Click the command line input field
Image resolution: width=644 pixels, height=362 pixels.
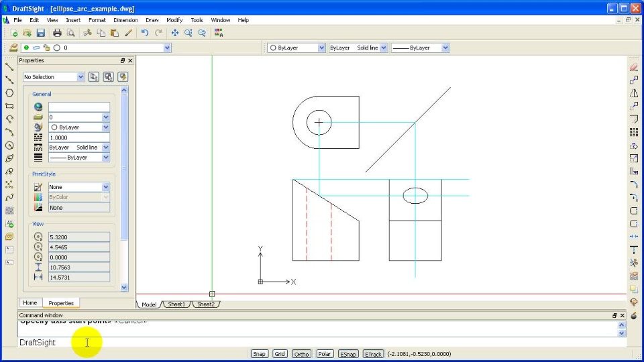coord(321,343)
